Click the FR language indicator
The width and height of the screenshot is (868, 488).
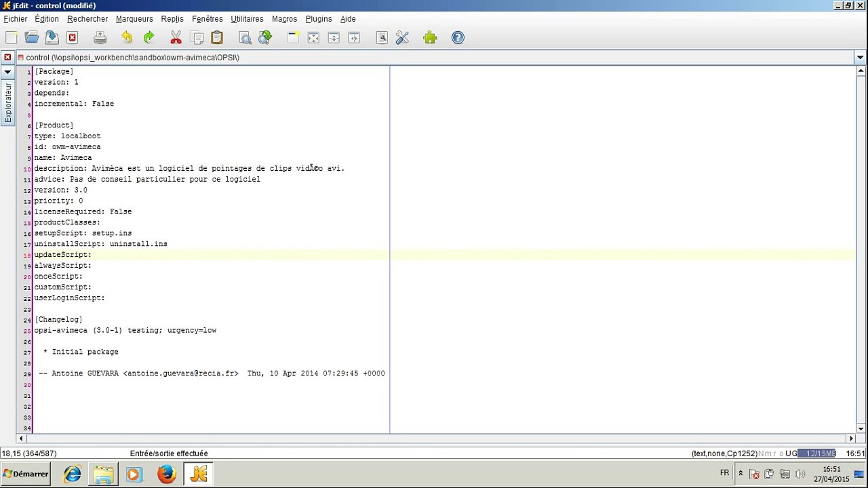[724, 473]
